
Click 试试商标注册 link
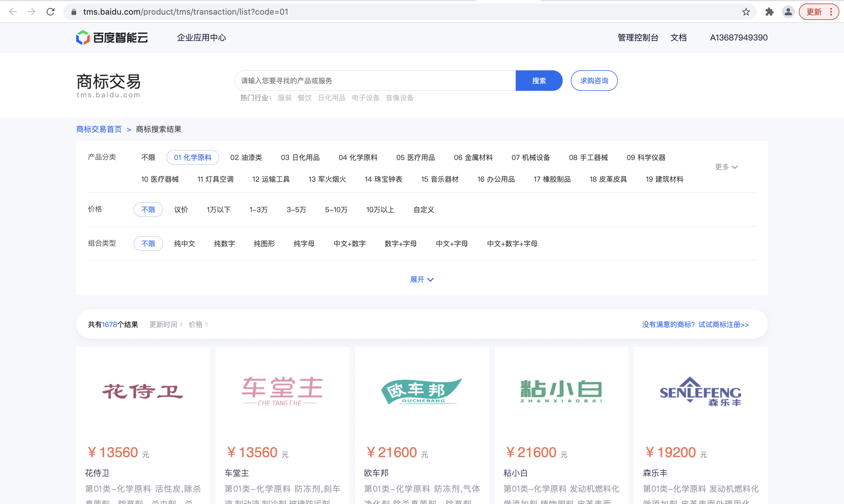(724, 325)
